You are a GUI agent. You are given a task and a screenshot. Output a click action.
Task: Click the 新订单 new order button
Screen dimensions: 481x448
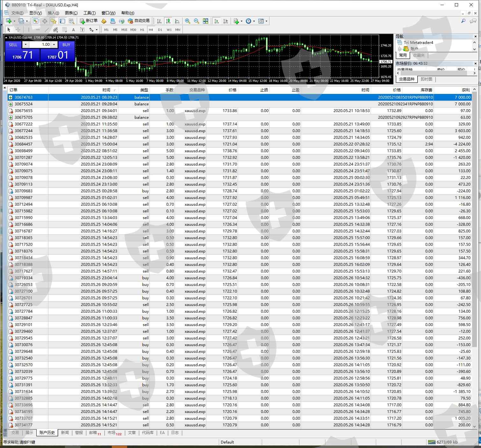[89, 21]
